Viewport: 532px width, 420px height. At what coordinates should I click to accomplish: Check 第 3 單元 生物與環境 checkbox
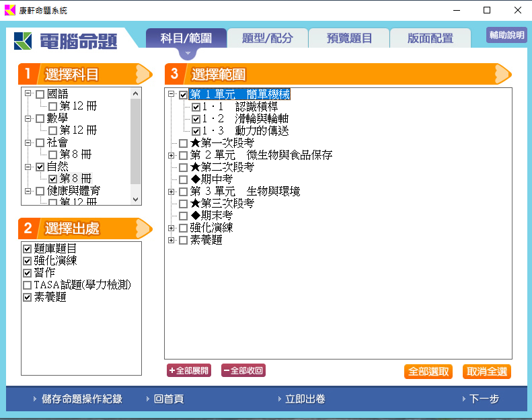coord(183,192)
